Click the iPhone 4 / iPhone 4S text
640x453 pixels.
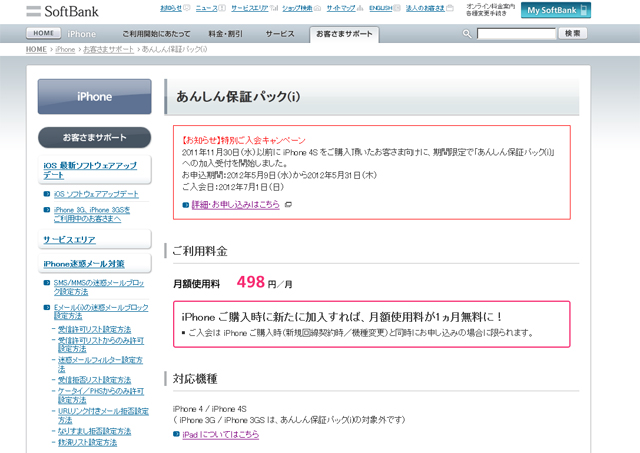(210, 409)
